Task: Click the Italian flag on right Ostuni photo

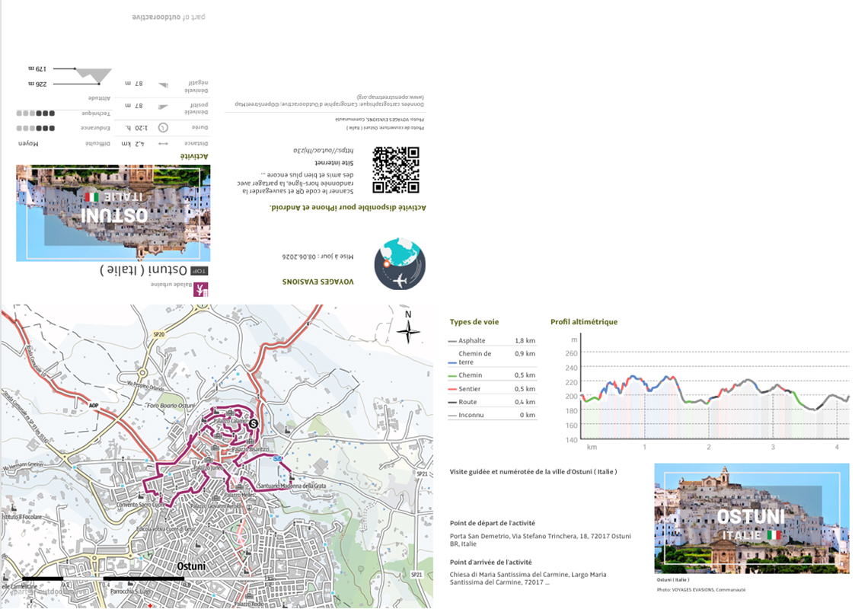Action: coord(774,535)
